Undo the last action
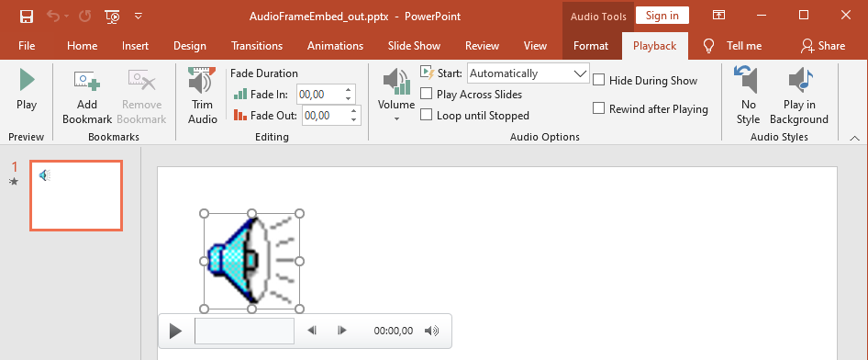 click(54, 16)
